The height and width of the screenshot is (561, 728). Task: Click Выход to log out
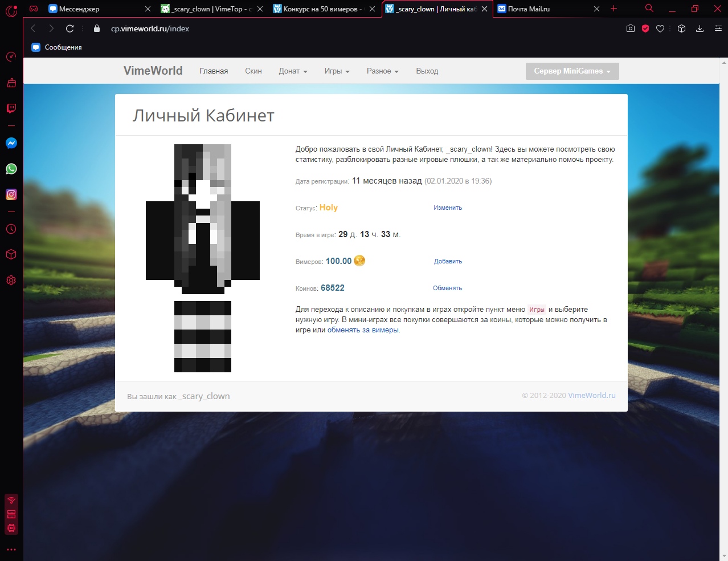pos(427,71)
